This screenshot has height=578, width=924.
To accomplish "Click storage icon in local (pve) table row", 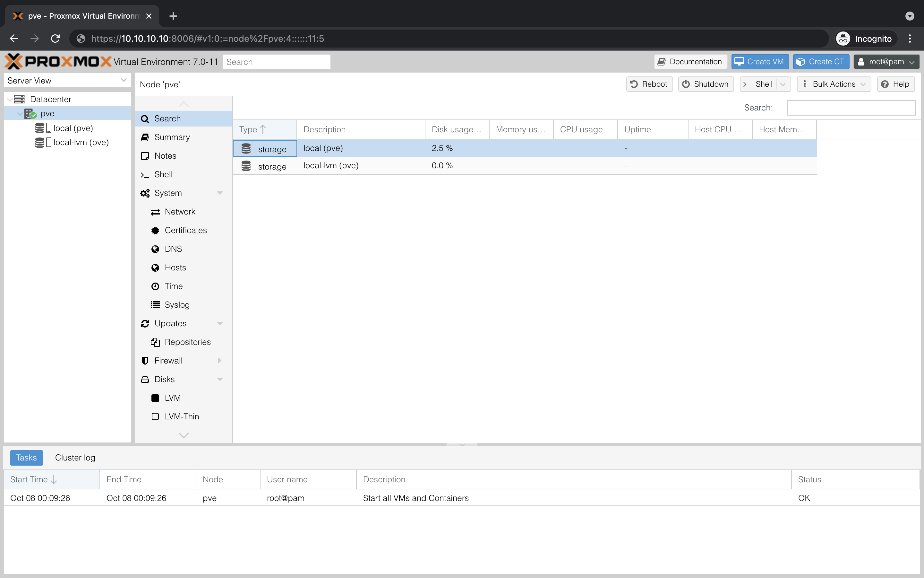I will click(x=246, y=148).
